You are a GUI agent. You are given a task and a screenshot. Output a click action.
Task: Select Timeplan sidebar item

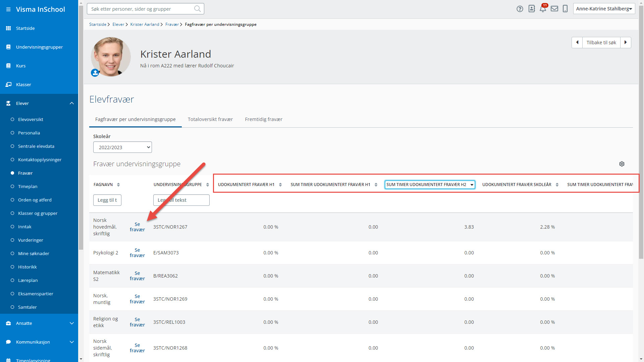click(28, 186)
